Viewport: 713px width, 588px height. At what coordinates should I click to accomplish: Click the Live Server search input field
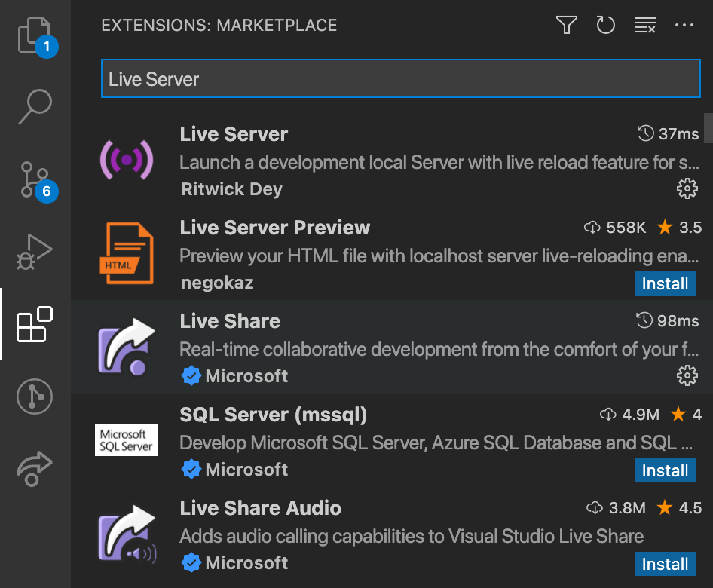pyautogui.click(x=399, y=78)
